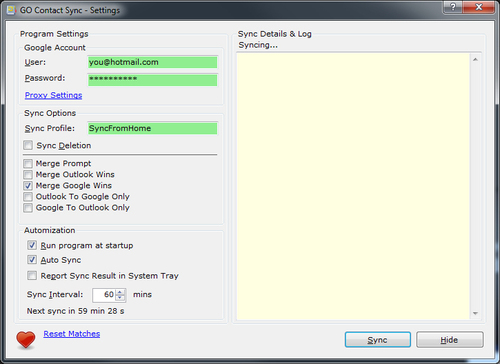
Task: Enable Outlook To Google Only
Action: click(x=28, y=197)
